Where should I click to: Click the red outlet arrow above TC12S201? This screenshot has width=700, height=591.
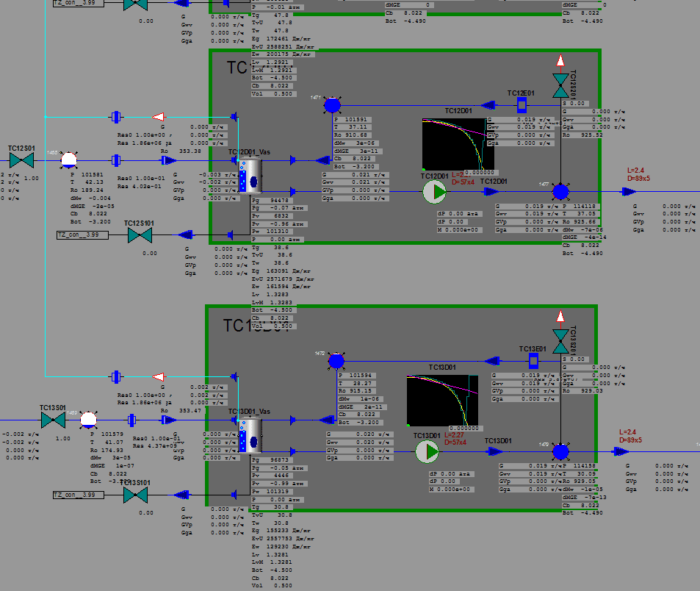(560, 61)
